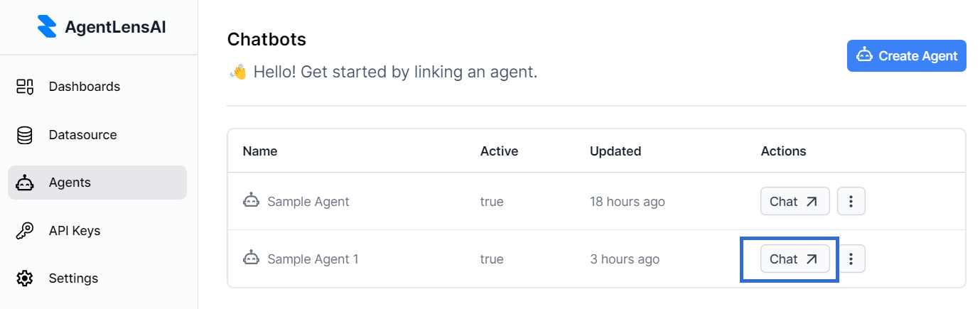Click the Datasource database icon

[25, 135]
